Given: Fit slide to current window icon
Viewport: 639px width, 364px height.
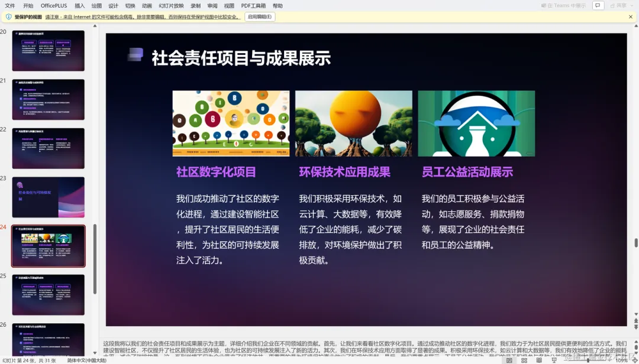Looking at the screenshot, I should point(634,360).
